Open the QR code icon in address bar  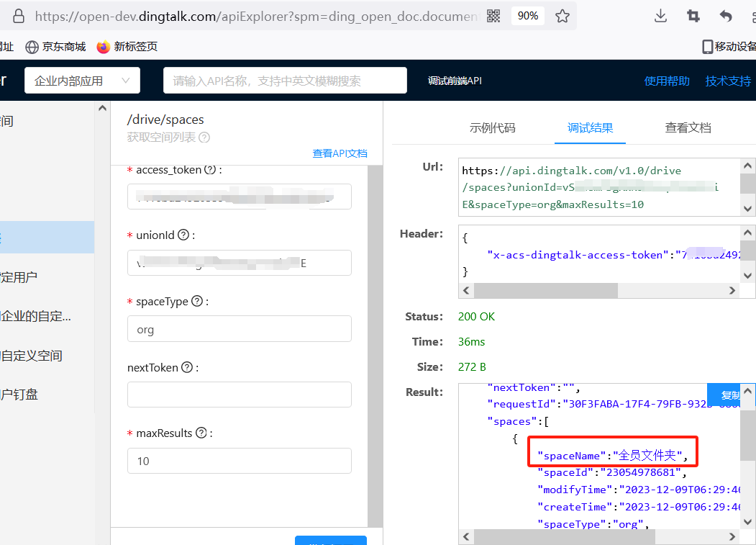(493, 16)
